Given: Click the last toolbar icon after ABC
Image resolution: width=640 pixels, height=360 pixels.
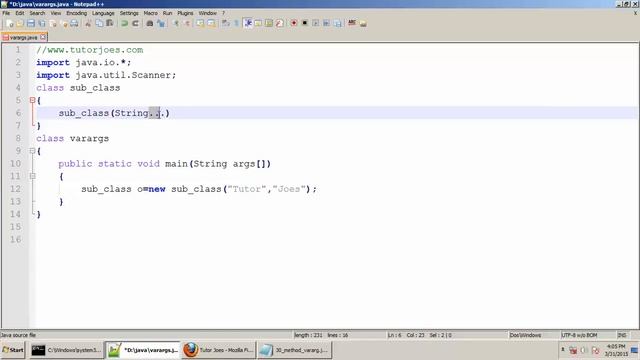Looking at the screenshot, I should pos(363,23).
